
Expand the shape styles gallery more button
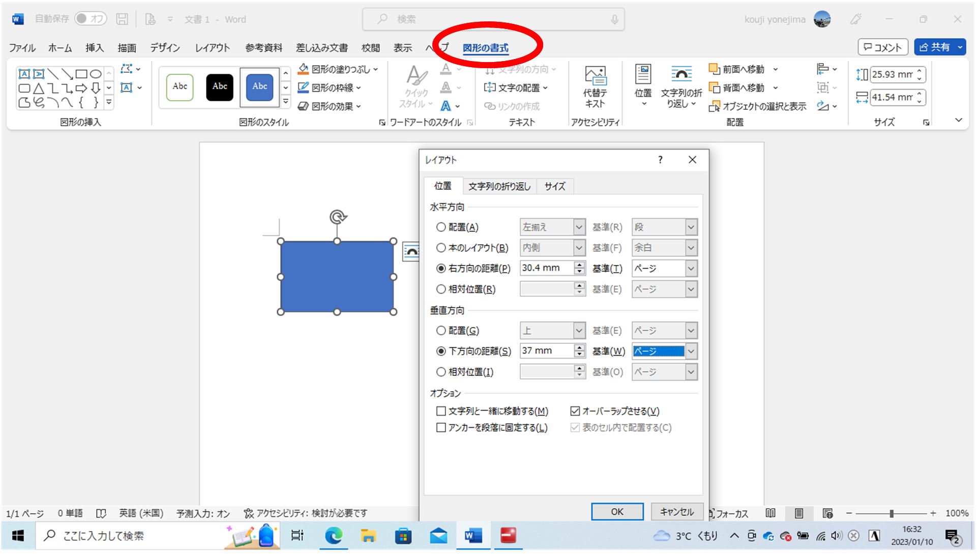pyautogui.click(x=286, y=102)
